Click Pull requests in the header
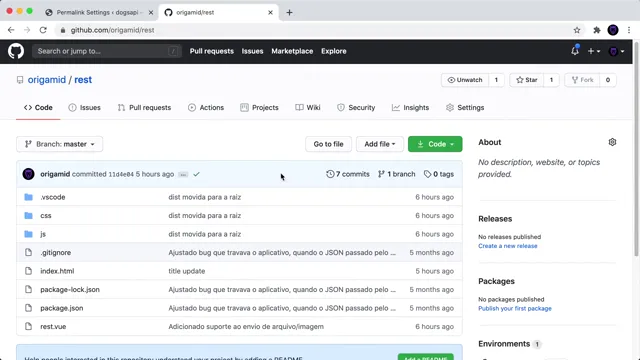This screenshot has width=640, height=360. click(211, 51)
